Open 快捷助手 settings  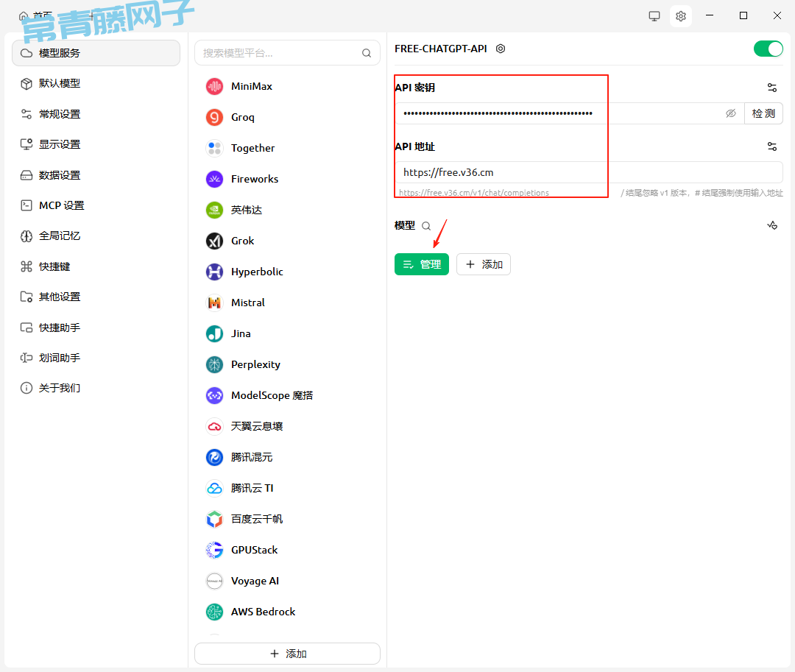[x=96, y=328]
